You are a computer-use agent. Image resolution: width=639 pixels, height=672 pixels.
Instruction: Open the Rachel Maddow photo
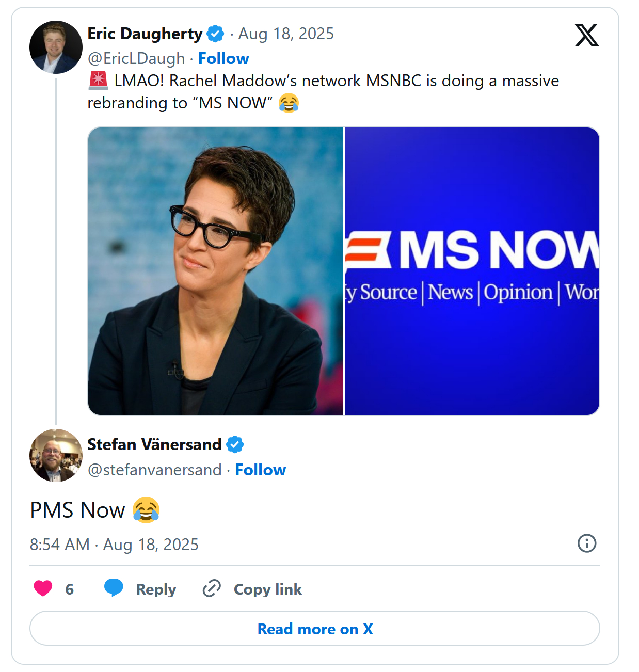(x=215, y=271)
